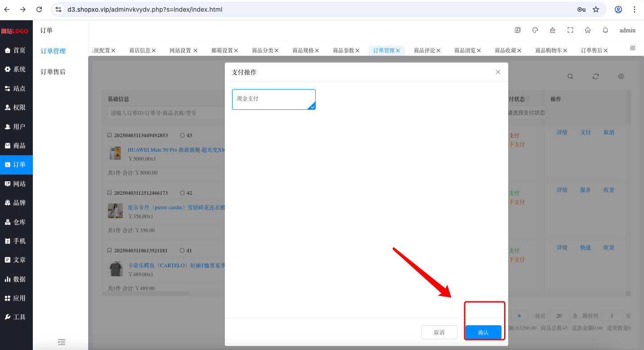Click next-page double arrow in pagination
Image resolution: width=644 pixels, height=350 pixels.
(x=519, y=316)
